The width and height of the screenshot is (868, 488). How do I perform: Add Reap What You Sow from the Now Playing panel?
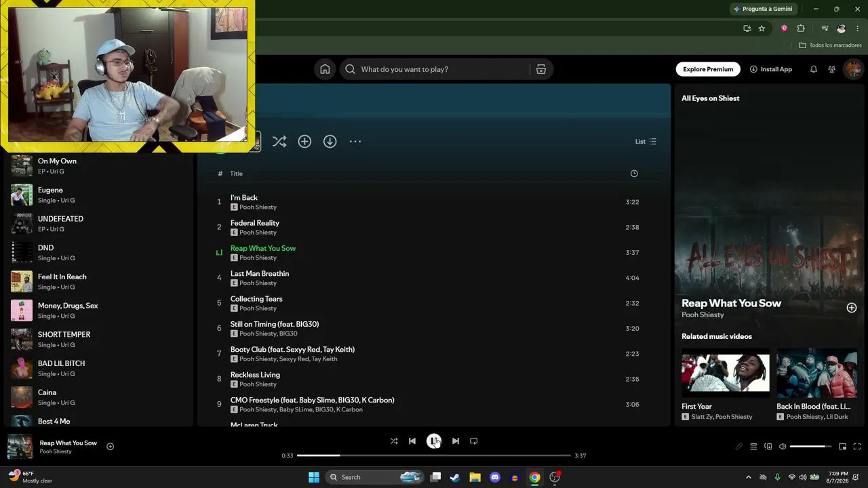(x=852, y=308)
